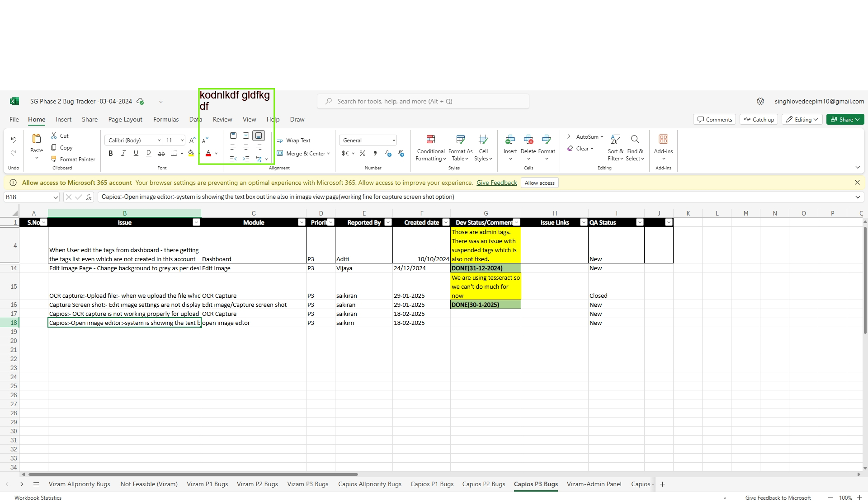Open Workbook Statistics
868x502 pixels.
coord(38,497)
